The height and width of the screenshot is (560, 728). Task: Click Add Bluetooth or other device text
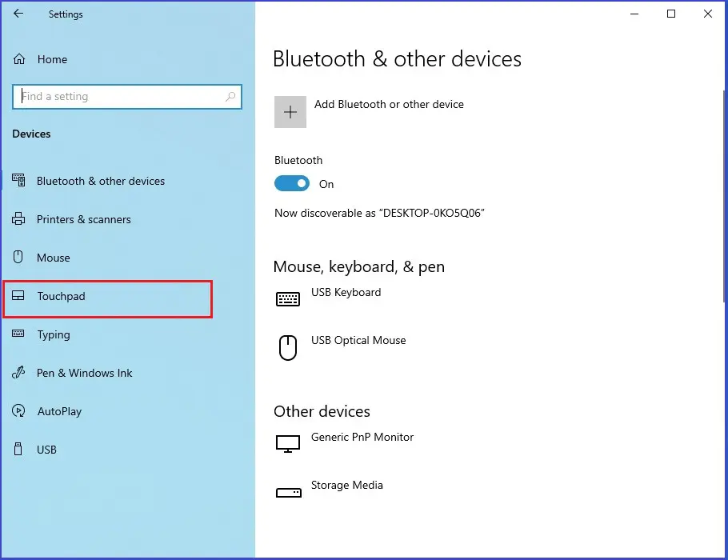tap(389, 105)
